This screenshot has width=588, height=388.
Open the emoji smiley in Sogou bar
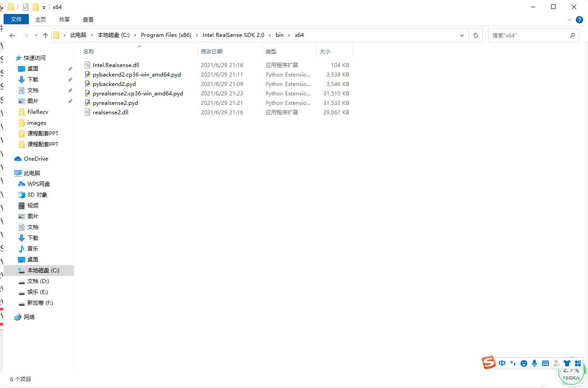[524, 363]
